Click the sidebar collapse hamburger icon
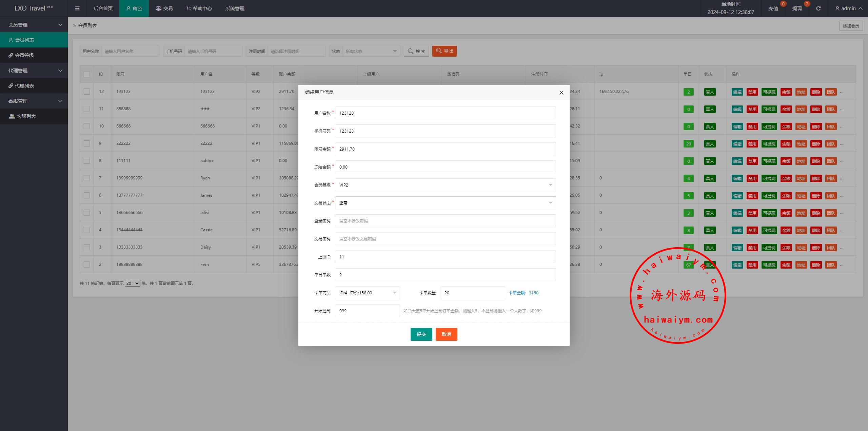Image resolution: width=868 pixels, height=431 pixels. (x=77, y=8)
